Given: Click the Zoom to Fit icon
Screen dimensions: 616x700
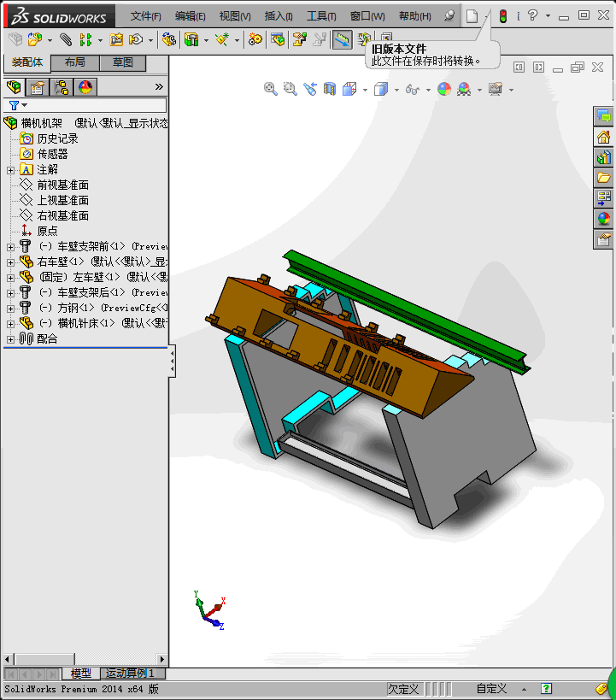Looking at the screenshot, I should click(271, 89).
